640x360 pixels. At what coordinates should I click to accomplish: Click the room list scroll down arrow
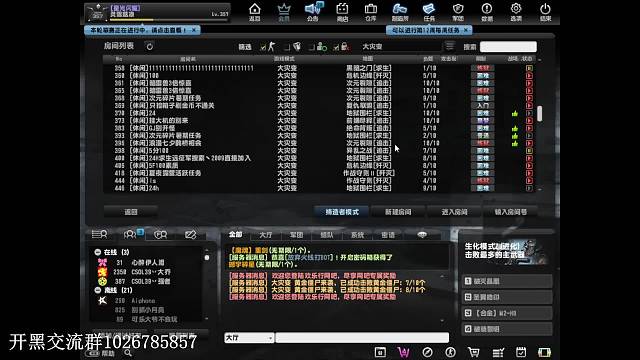[540, 189]
